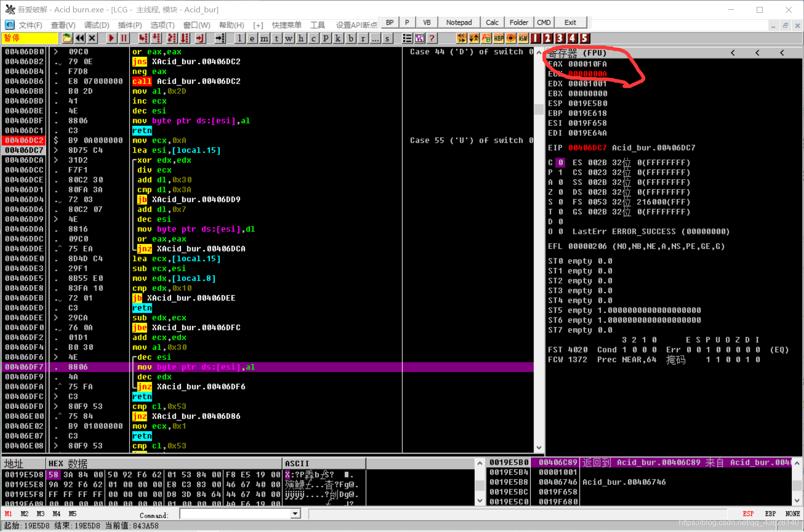The image size is (804, 532).
Task: Open the Handles window with the 'h' button
Action: pos(301,38)
